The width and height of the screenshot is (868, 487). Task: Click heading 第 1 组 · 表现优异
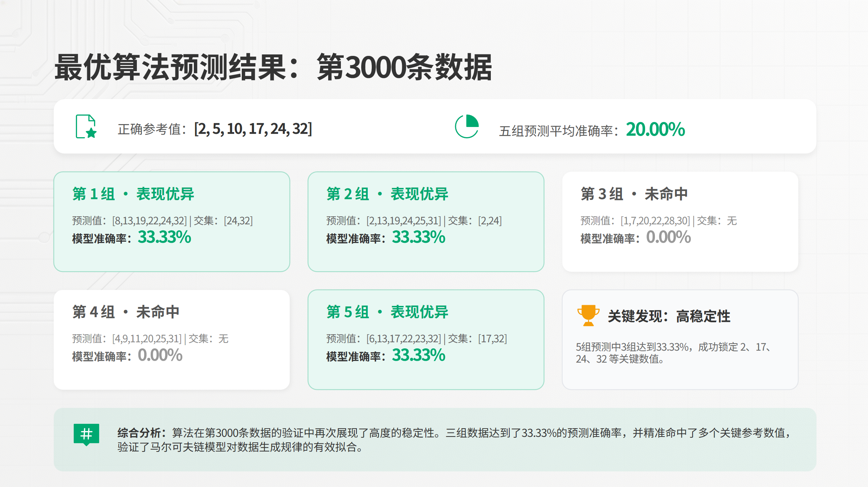pos(133,194)
